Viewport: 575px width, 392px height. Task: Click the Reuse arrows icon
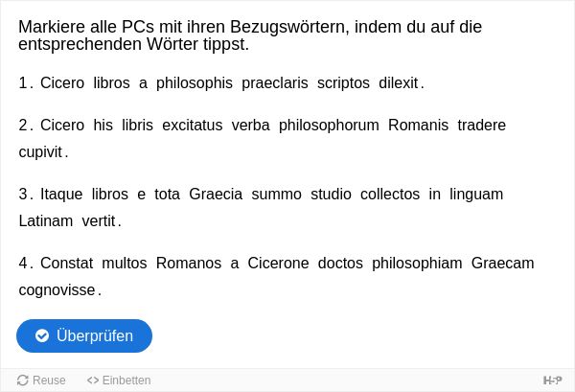23,380
